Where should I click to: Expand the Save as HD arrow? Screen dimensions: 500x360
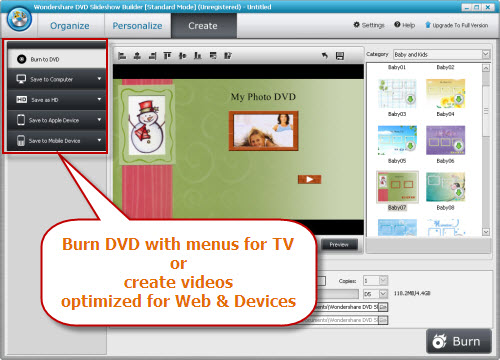pos(99,99)
